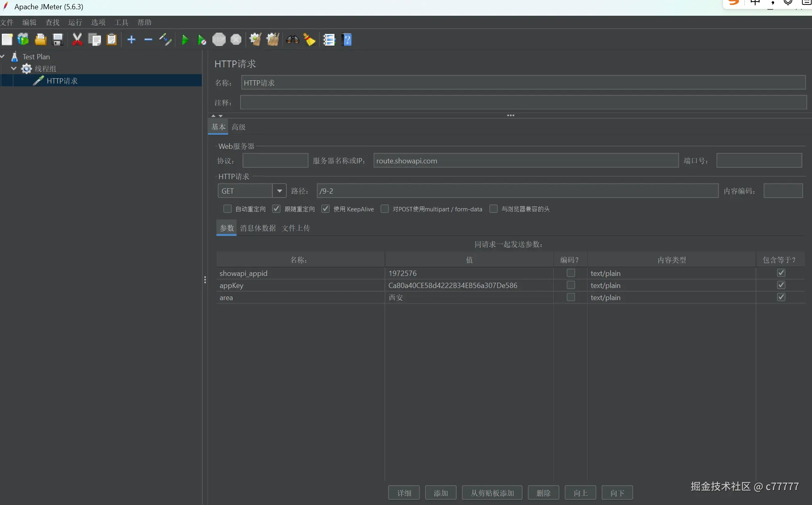Click the Clear All broom icons

point(273,40)
